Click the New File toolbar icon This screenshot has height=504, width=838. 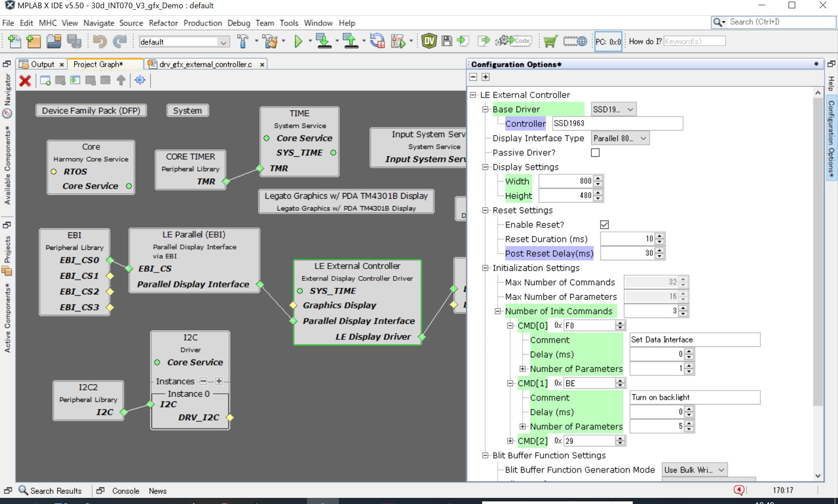tap(14, 41)
